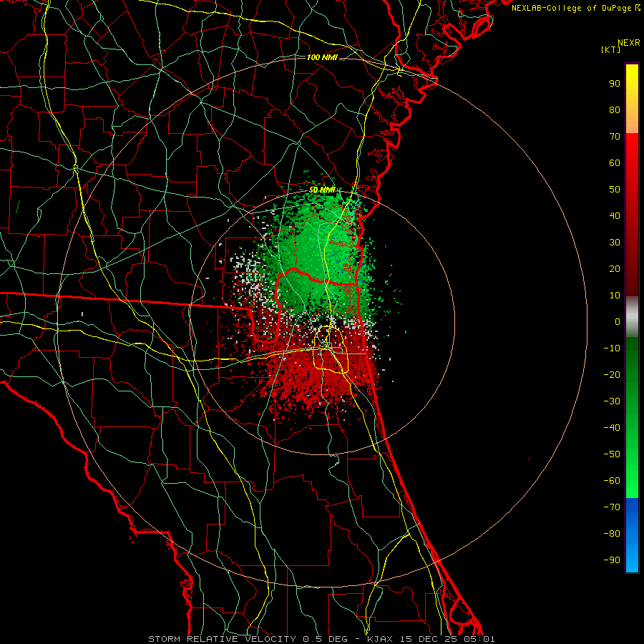The height and width of the screenshot is (644, 644).
Task: Click the positive 50 scale value
Action: pos(615,190)
